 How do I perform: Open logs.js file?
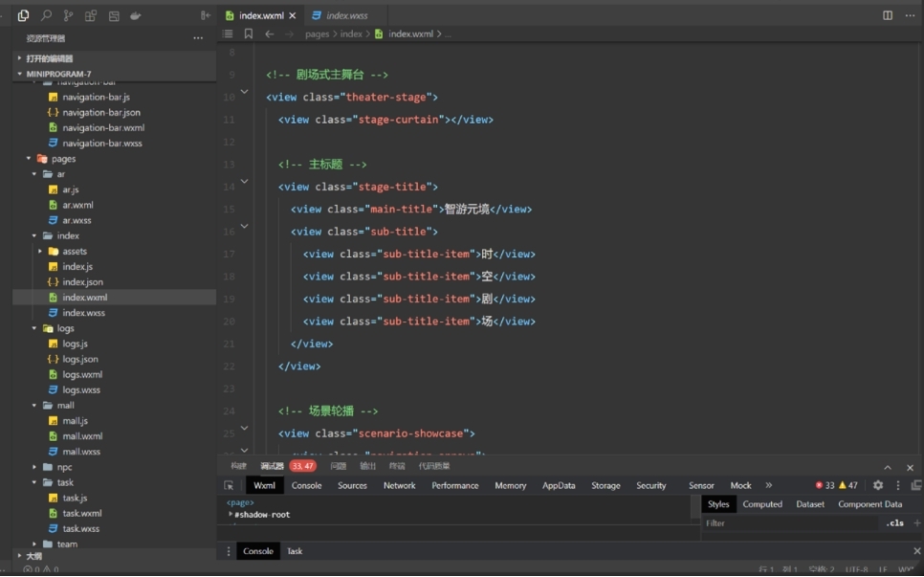click(75, 344)
